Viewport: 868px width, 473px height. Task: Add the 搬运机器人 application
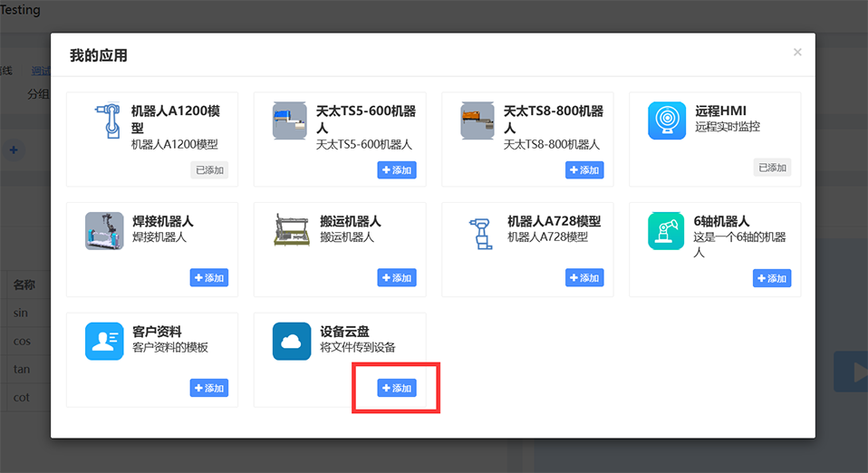click(x=397, y=278)
